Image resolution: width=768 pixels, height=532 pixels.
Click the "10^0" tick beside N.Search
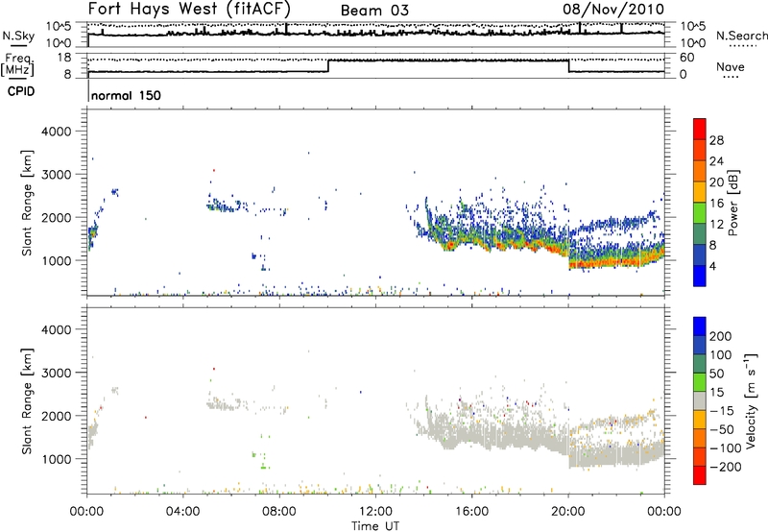693,43
